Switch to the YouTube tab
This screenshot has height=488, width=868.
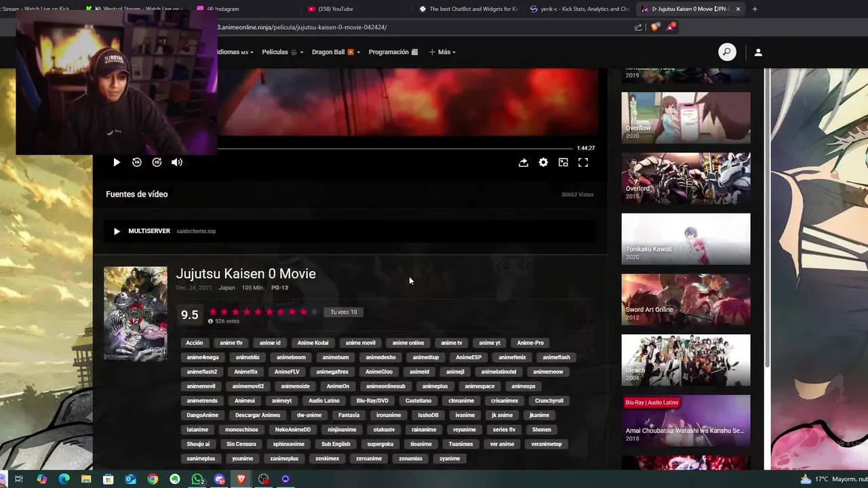coord(355,9)
